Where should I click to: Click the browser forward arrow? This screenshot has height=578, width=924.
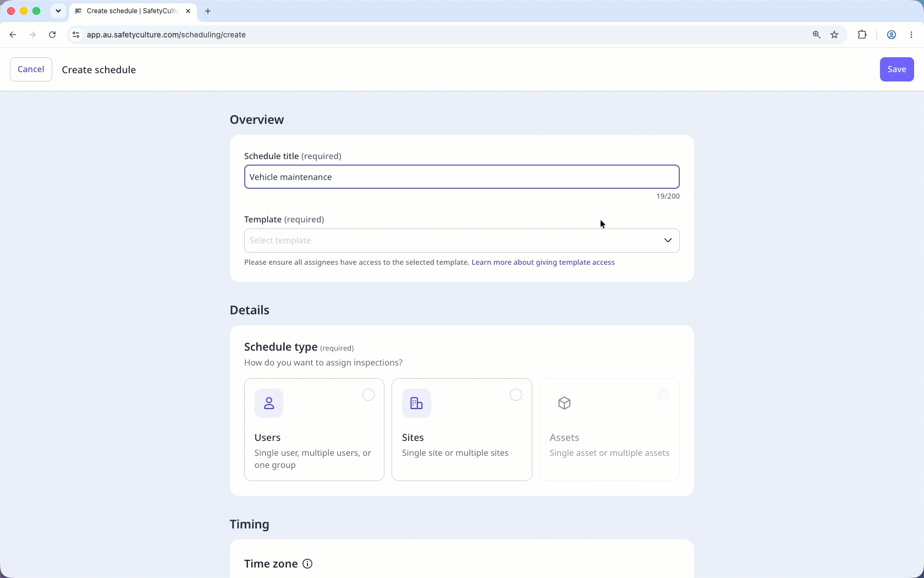(x=32, y=35)
